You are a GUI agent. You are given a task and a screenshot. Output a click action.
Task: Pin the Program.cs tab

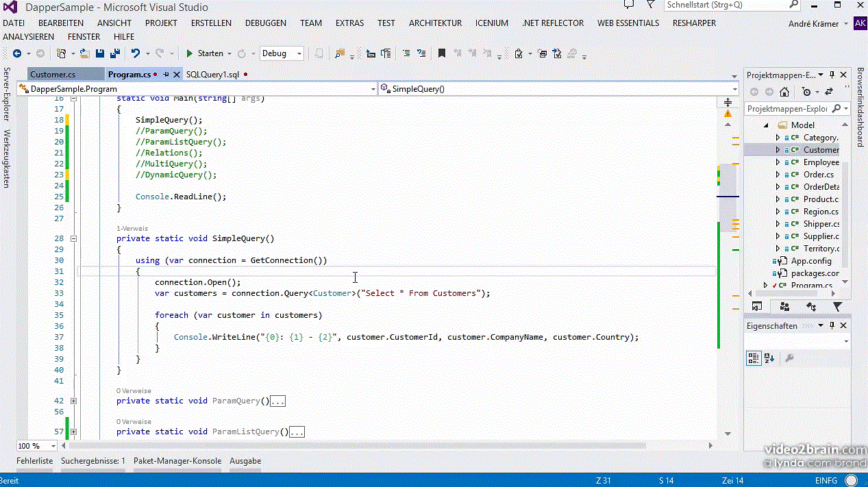[x=166, y=74]
